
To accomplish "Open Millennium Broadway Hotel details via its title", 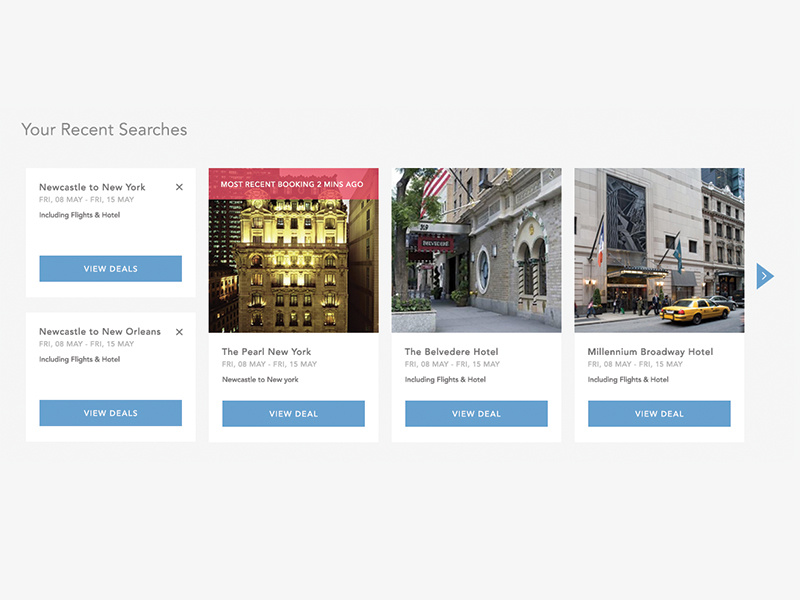I will 649,351.
